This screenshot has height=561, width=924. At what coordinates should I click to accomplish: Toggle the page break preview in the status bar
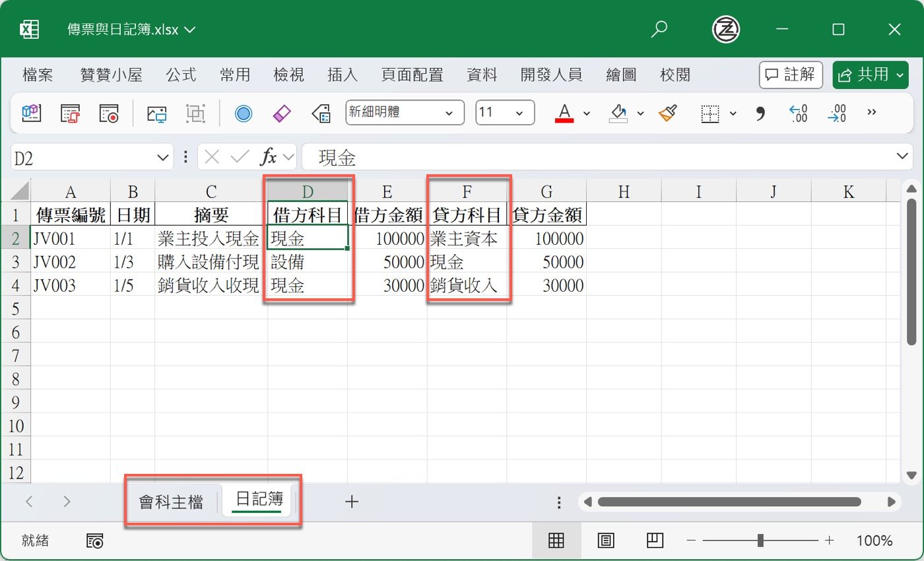pos(655,540)
